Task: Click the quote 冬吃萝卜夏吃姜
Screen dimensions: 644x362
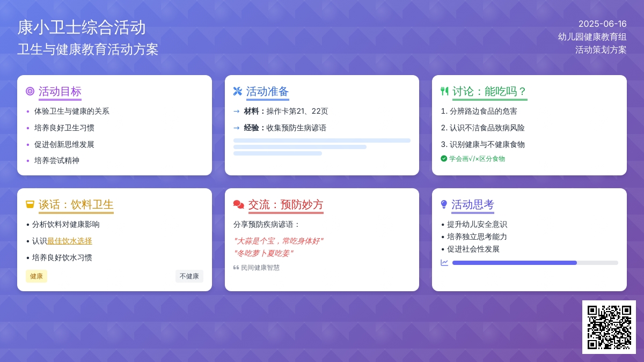Action: [x=263, y=253]
